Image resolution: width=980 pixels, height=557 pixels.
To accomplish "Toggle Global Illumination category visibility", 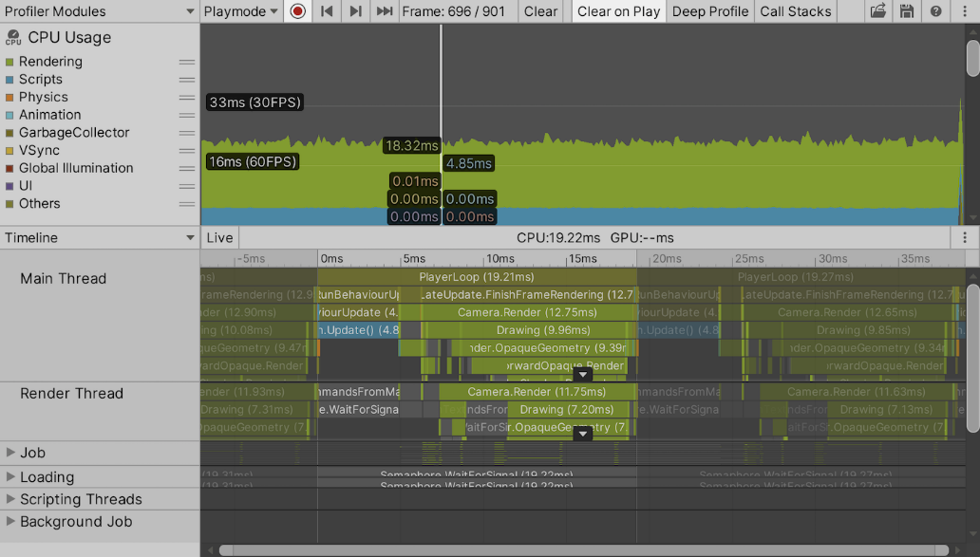I will (9, 168).
